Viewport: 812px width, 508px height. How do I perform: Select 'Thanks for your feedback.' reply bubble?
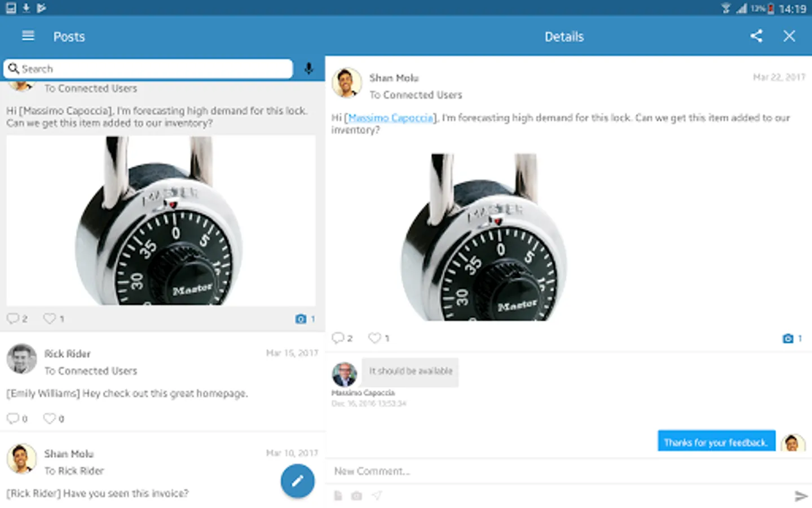click(x=716, y=442)
